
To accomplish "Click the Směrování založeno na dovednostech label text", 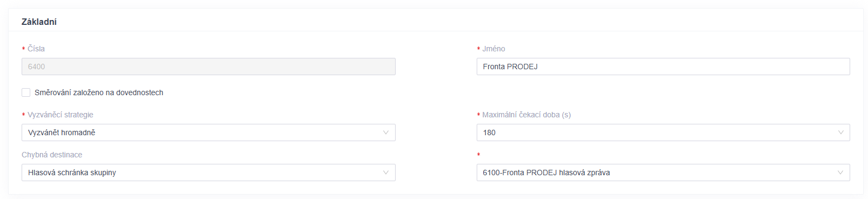I will [99, 92].
